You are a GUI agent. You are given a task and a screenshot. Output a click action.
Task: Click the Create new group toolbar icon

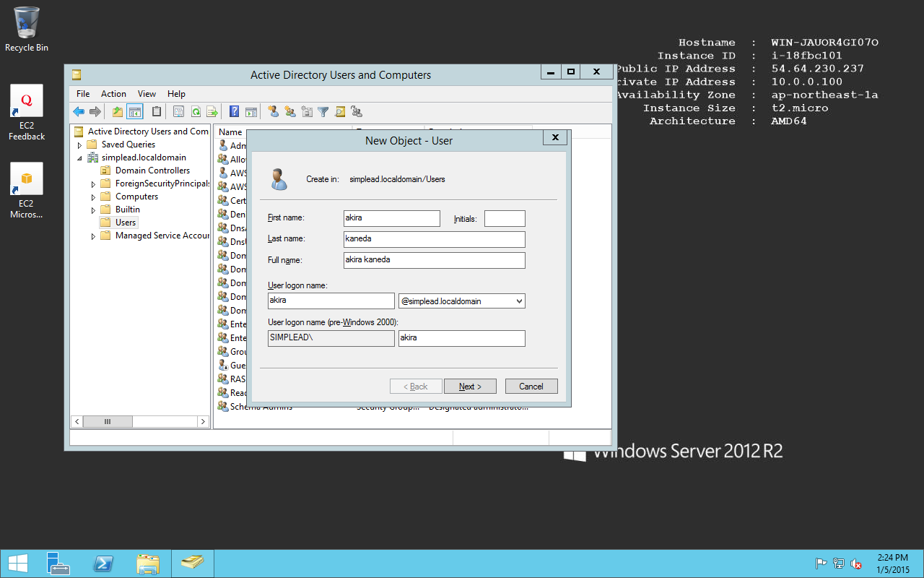tap(290, 111)
